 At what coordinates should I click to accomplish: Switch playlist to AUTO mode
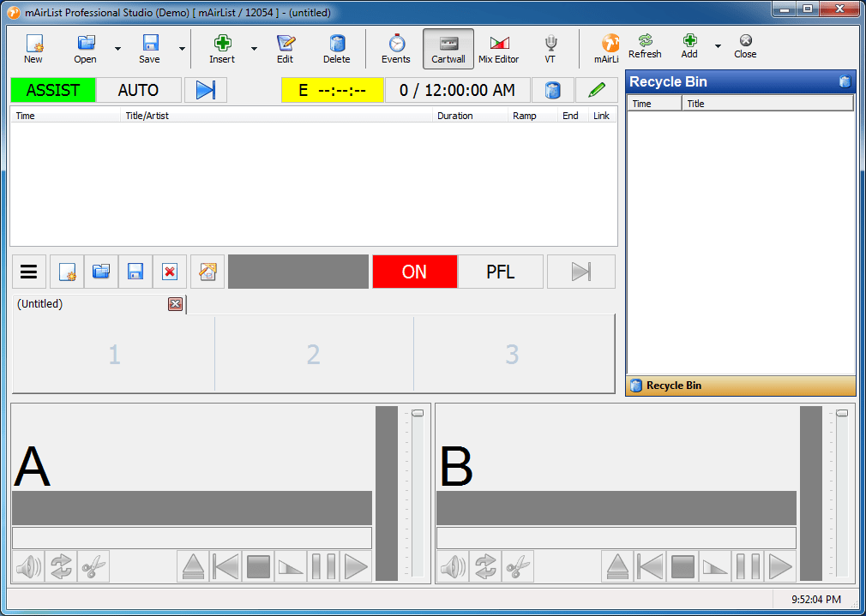tap(138, 90)
